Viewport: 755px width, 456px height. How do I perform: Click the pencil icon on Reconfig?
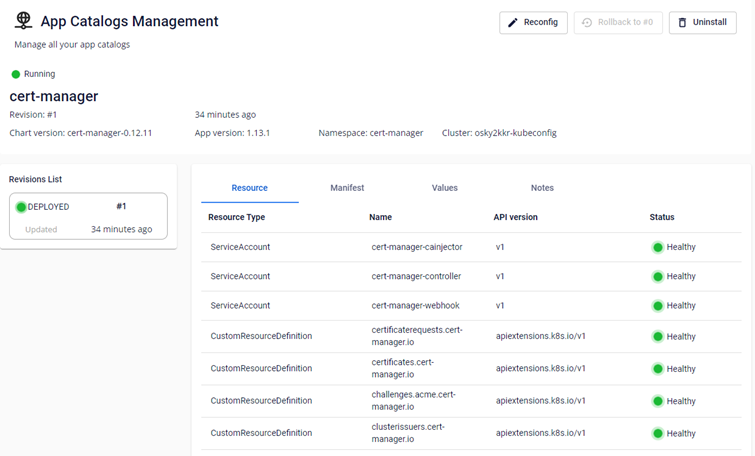tap(514, 22)
